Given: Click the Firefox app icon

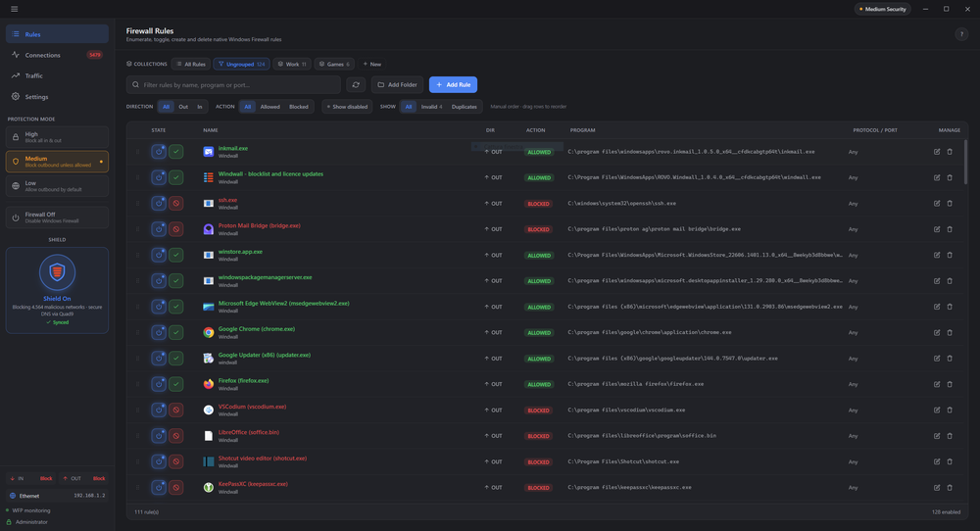Looking at the screenshot, I should [208, 384].
